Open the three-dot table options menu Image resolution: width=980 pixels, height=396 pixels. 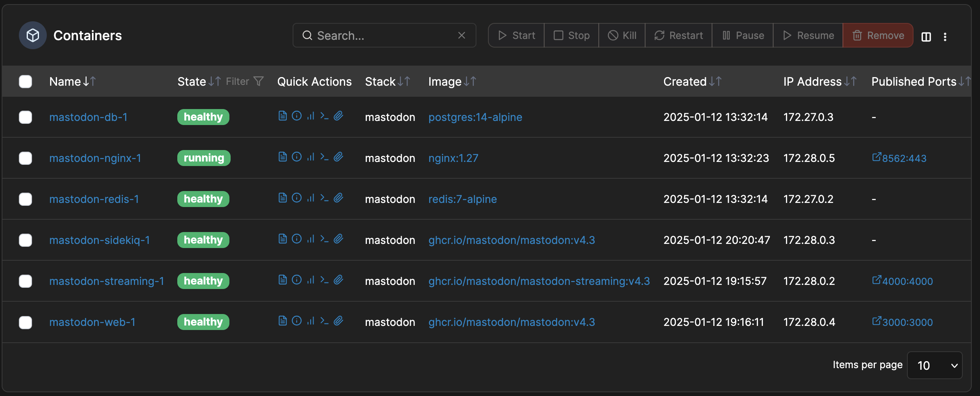pos(945,36)
